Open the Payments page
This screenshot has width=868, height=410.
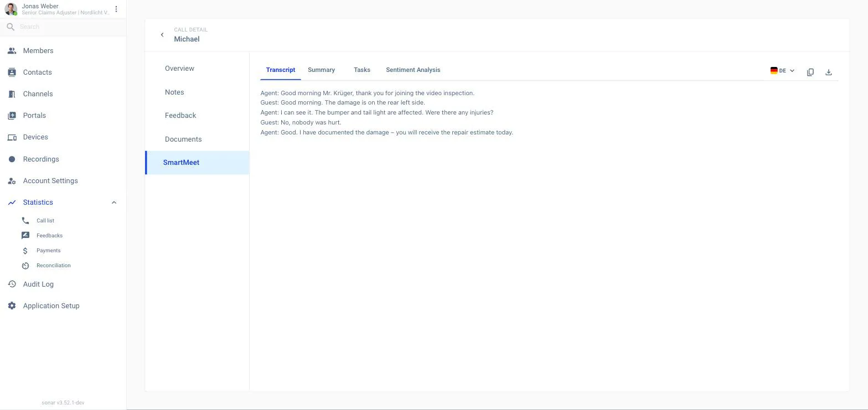(x=49, y=251)
